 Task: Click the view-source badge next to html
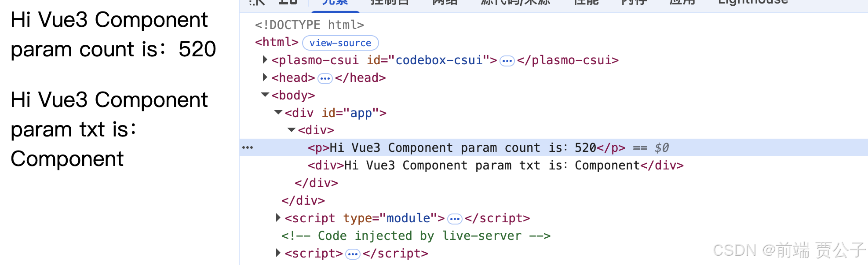340,43
